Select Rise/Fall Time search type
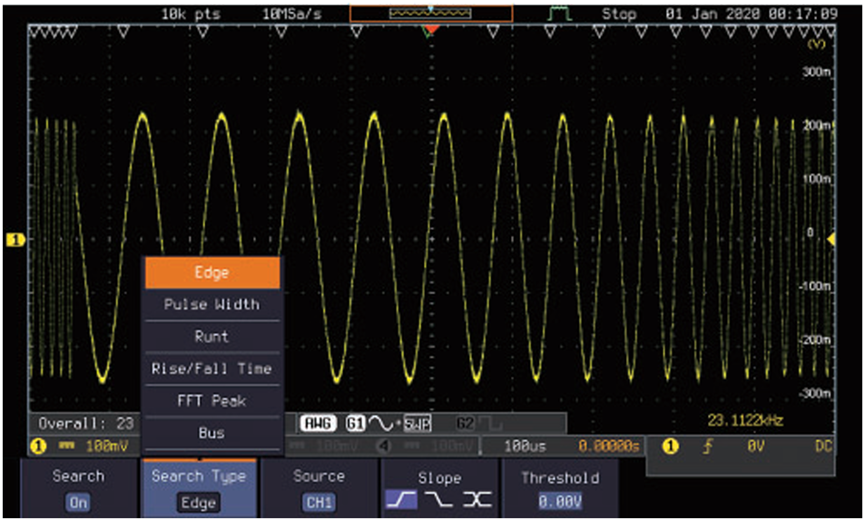 [x=212, y=368]
